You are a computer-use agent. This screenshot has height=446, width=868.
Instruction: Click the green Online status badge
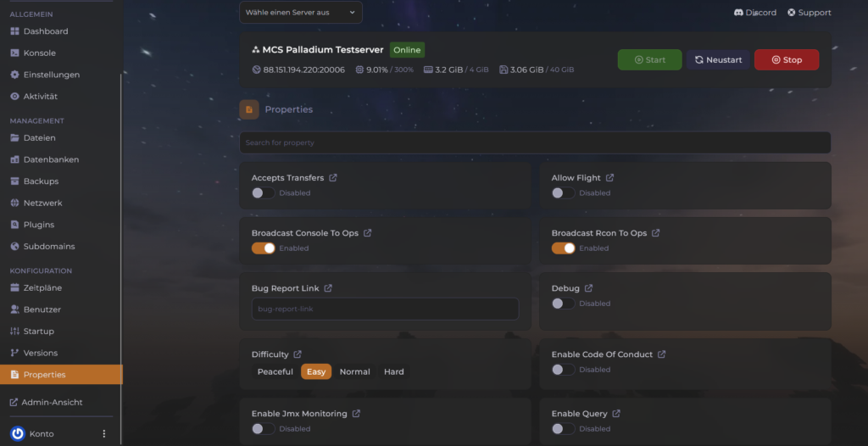pos(407,50)
